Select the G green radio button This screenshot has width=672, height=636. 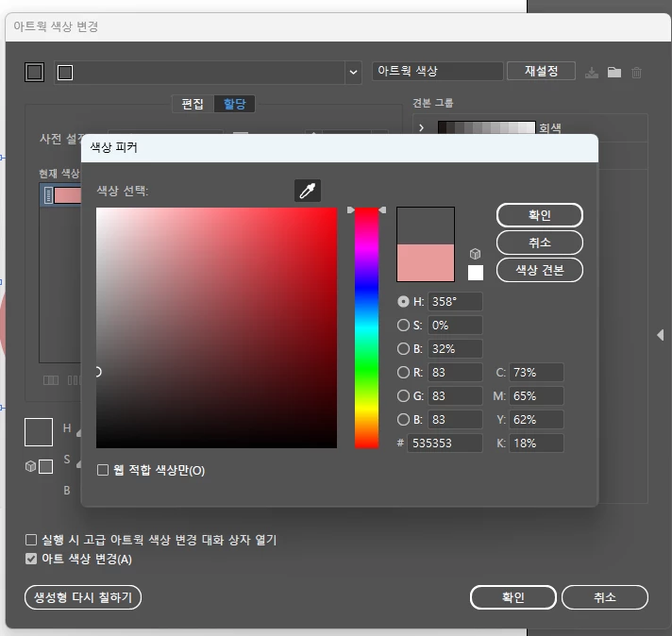(403, 396)
